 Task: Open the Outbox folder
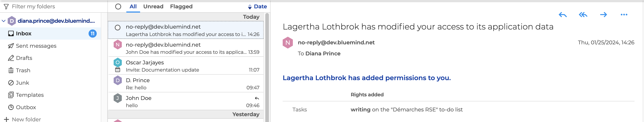coord(26,107)
